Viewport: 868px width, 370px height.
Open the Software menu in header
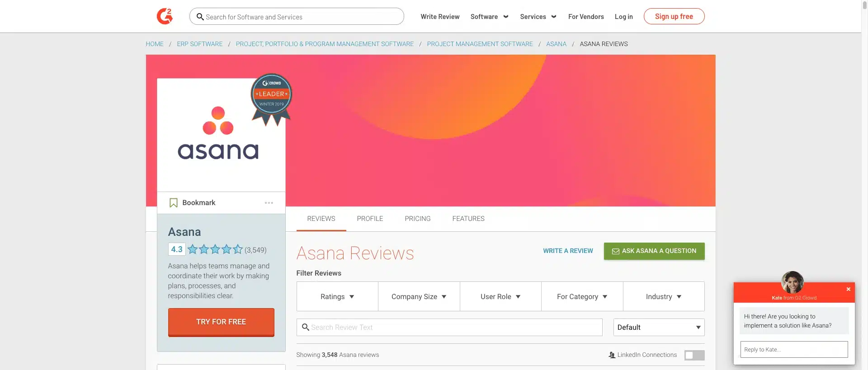click(x=489, y=17)
